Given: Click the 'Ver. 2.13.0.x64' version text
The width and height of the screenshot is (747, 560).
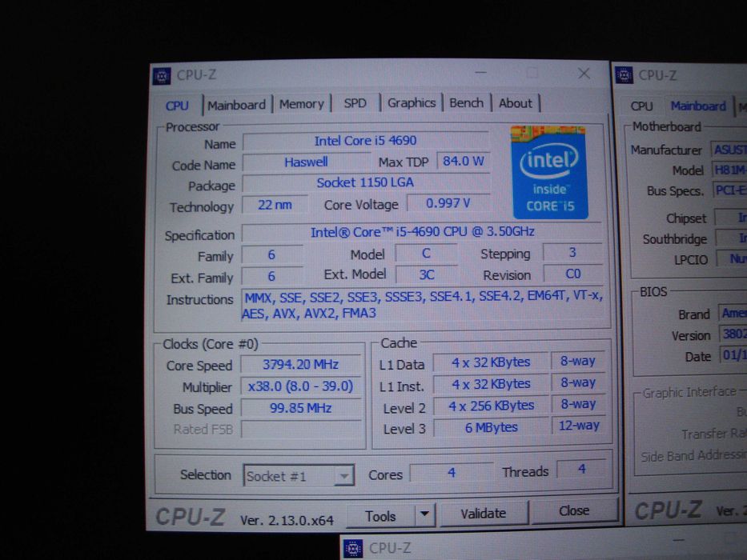Looking at the screenshot, I should [287, 521].
